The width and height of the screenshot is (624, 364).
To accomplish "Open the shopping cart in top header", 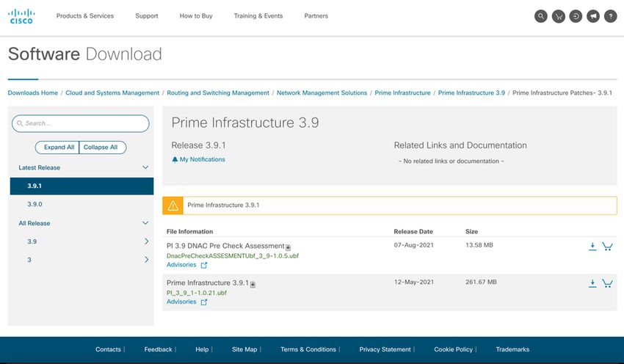I will coord(559,16).
